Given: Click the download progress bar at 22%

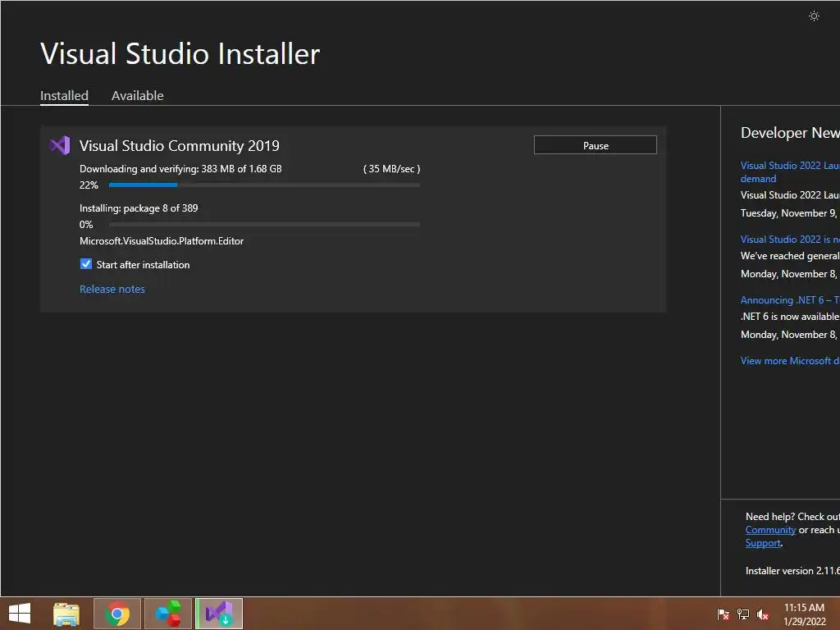Looking at the screenshot, I should pyautogui.click(x=264, y=185).
